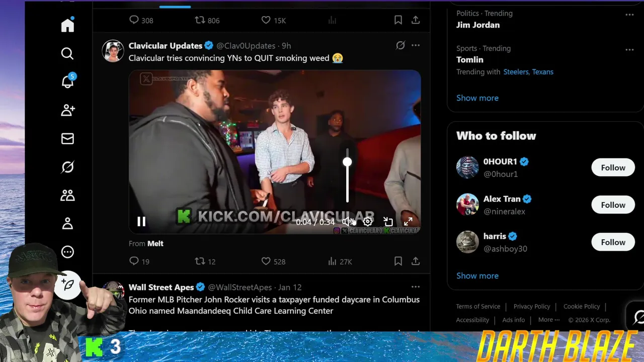Reply to the Clavicular Updates post
Viewport: 644px width, 362px height.
point(134,261)
